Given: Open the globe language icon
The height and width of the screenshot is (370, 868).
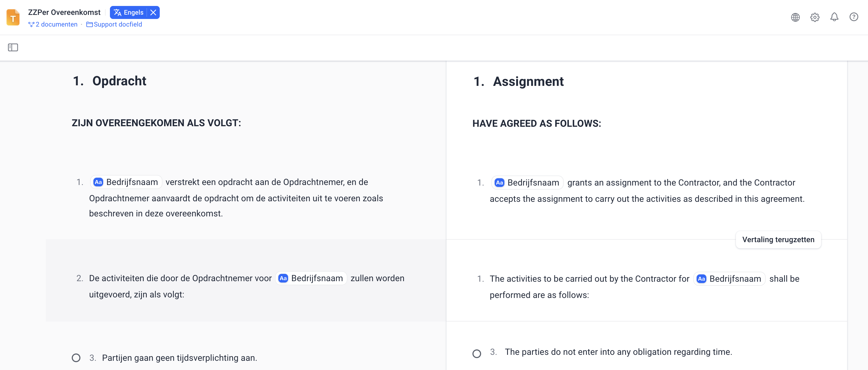Looking at the screenshot, I should (x=795, y=17).
